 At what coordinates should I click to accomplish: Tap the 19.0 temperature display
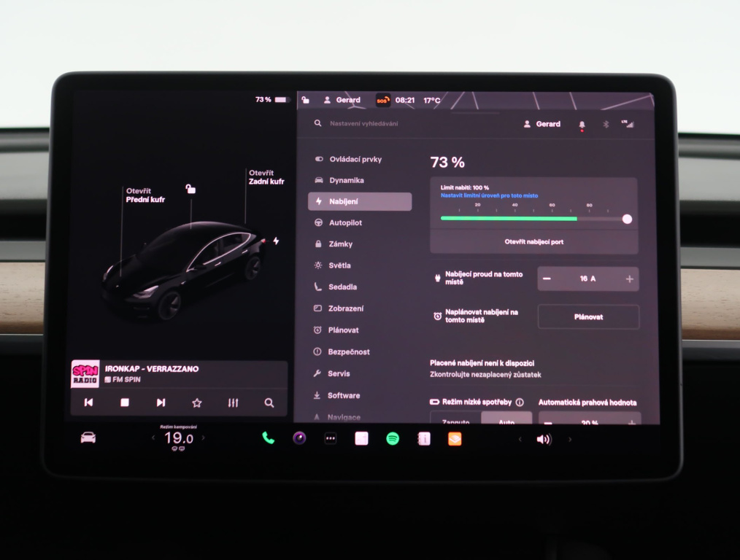179,438
